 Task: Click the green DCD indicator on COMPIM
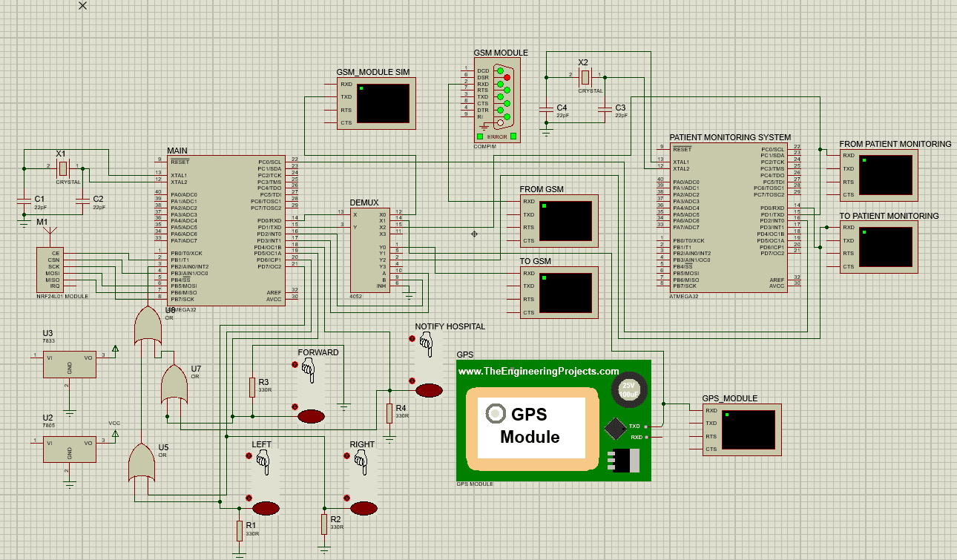(500, 70)
